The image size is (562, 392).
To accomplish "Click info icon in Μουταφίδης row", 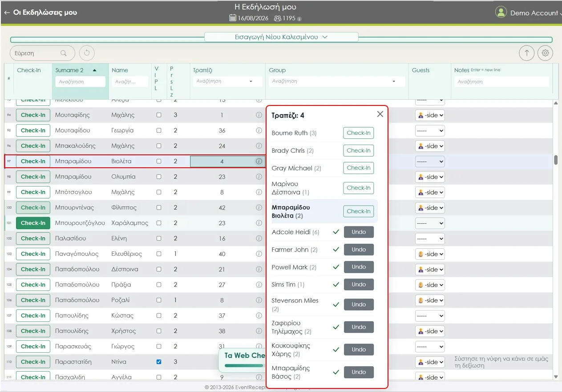I will pos(259,115).
